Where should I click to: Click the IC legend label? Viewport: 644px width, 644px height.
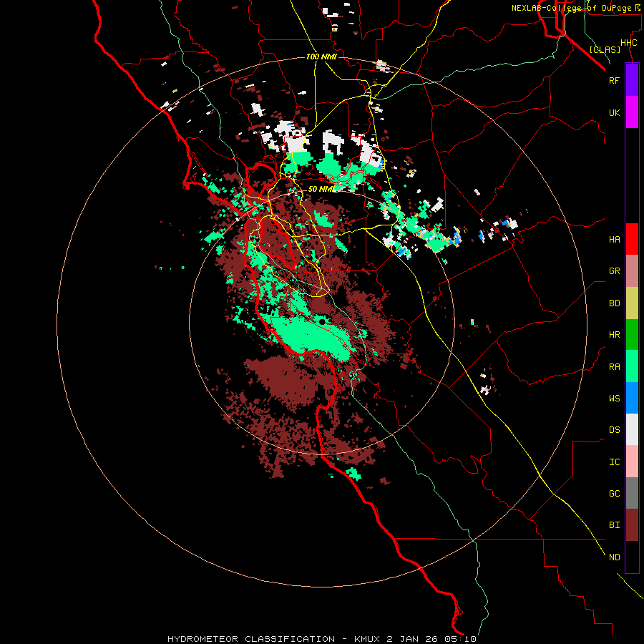tap(614, 462)
